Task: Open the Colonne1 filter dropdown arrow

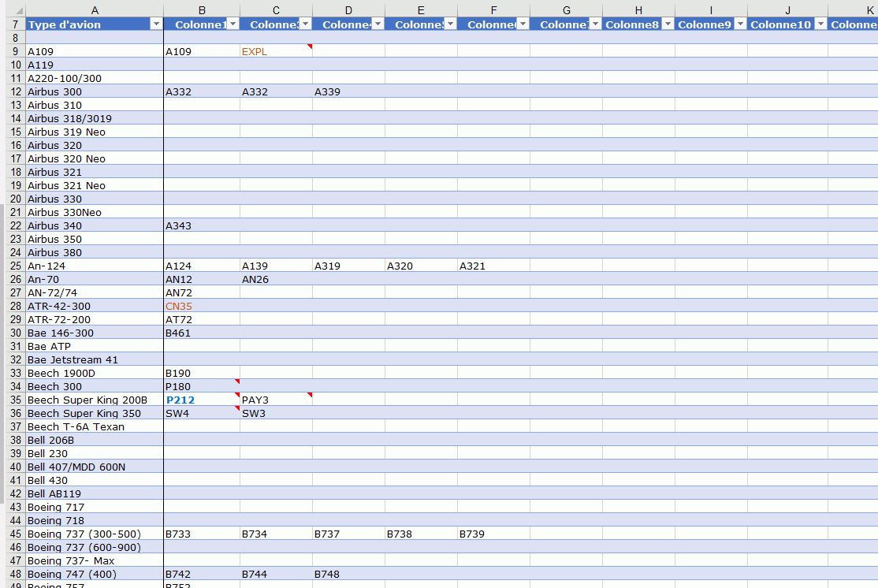Action: tap(233, 24)
